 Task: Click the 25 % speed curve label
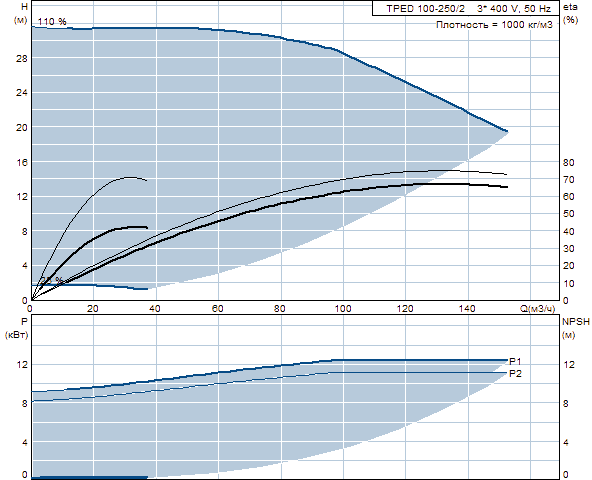(52, 280)
